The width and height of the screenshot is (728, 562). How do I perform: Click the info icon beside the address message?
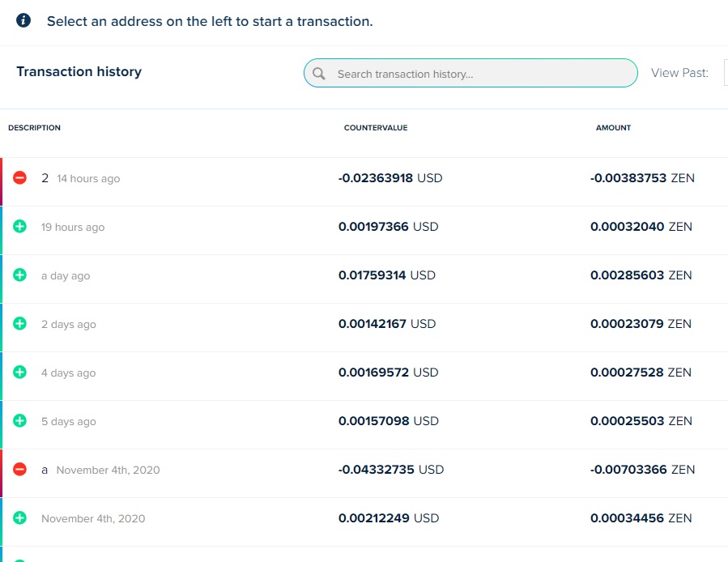pos(23,21)
